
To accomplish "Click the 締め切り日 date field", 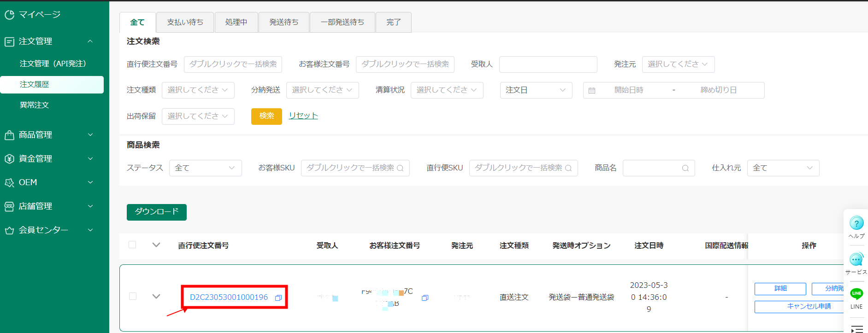I will [x=719, y=90].
